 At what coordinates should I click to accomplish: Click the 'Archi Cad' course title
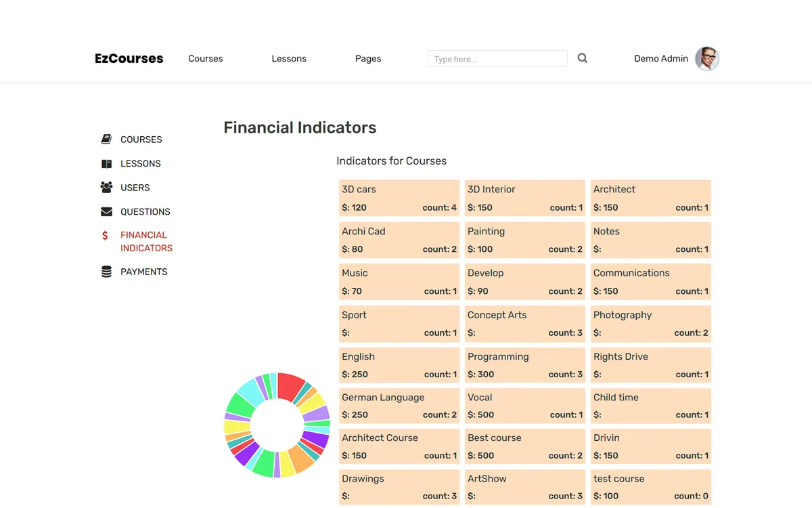(x=363, y=232)
